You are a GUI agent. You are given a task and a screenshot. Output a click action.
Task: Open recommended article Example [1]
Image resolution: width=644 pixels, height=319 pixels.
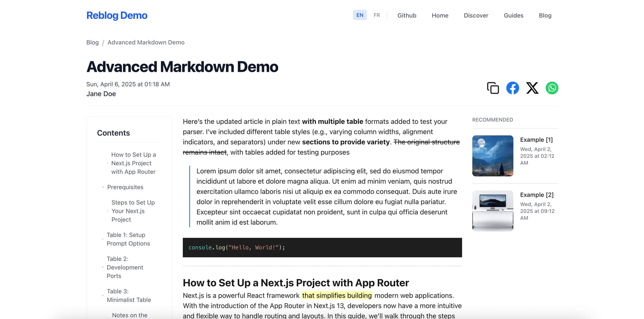(536, 140)
